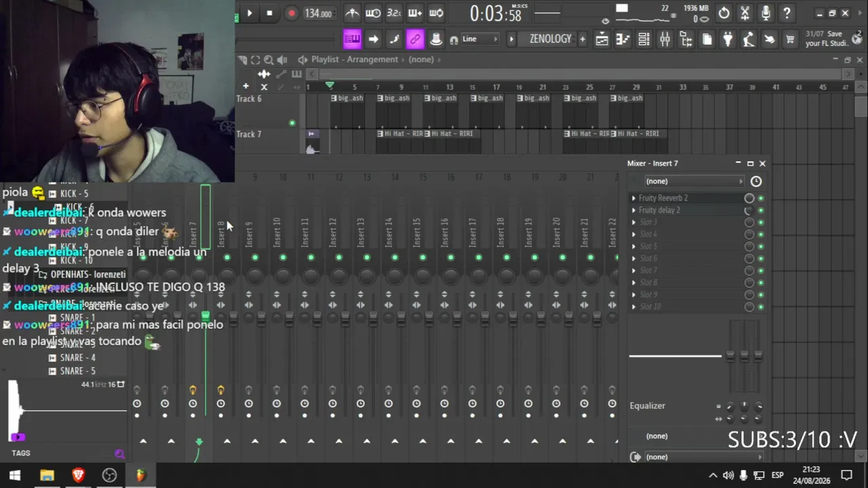This screenshot has height=488, width=868.
Task: Click the right-arrow auto-scroll icon
Action: (373, 39)
